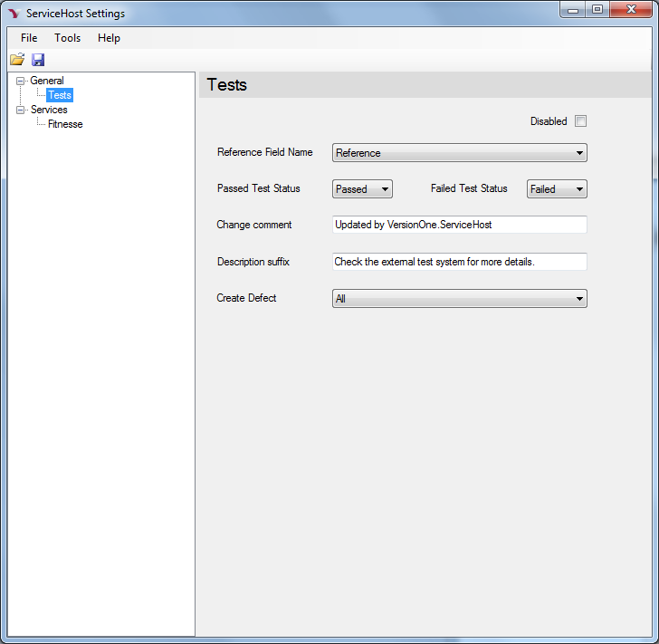Select the Services tree item label
659x644 pixels.
point(49,110)
